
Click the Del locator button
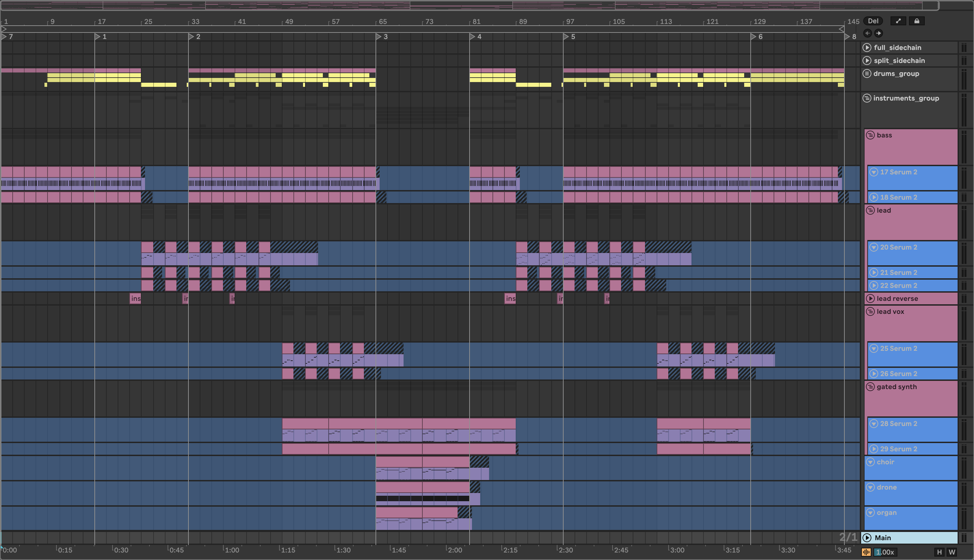[x=873, y=21]
